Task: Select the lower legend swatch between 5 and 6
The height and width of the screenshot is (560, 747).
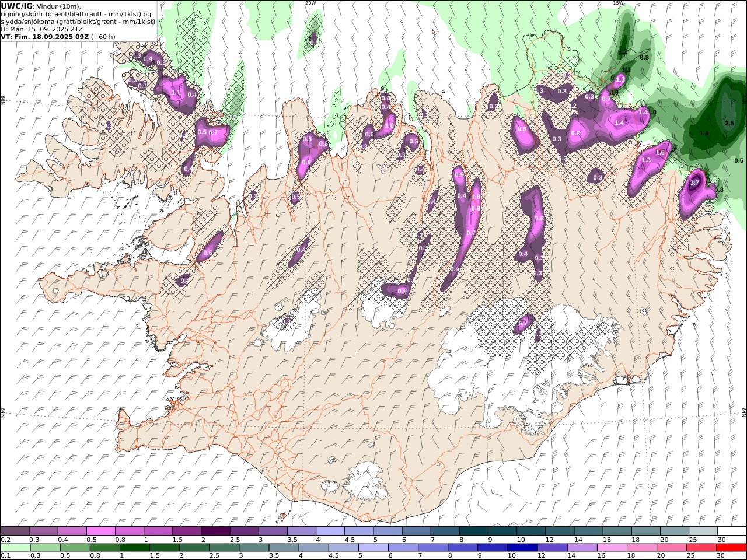Action: (373, 548)
